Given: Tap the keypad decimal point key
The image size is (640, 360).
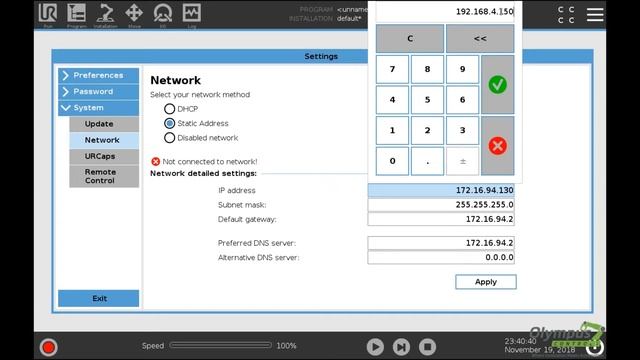Looking at the screenshot, I should (x=427, y=161).
